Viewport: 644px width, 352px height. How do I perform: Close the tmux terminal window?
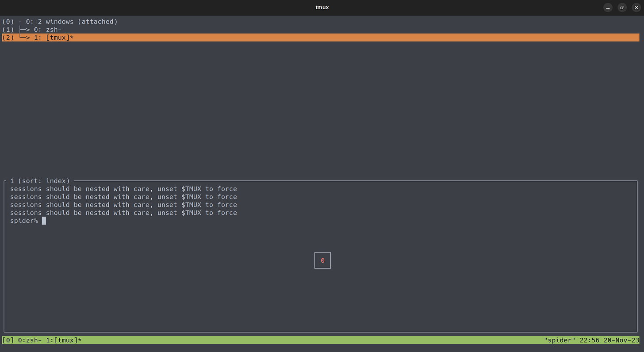[x=636, y=8]
